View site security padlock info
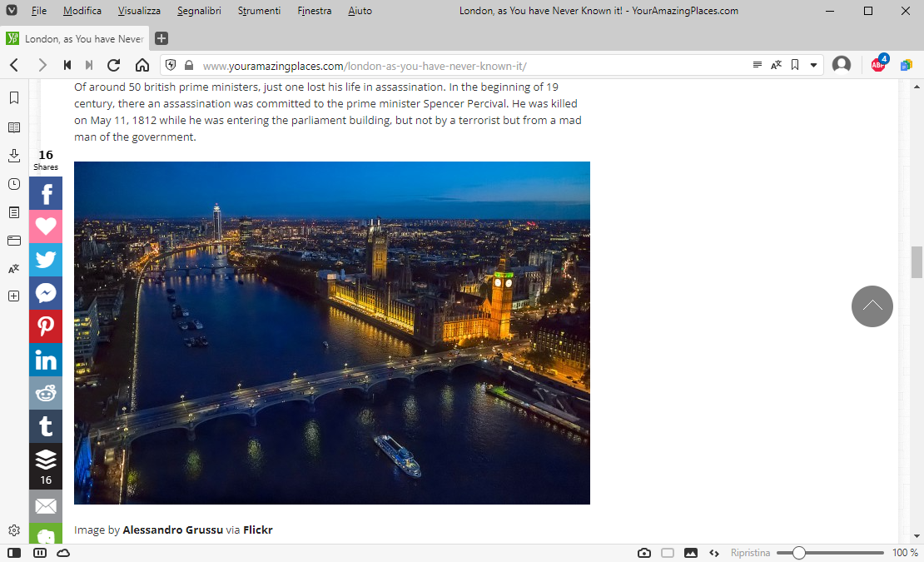 [x=189, y=65]
